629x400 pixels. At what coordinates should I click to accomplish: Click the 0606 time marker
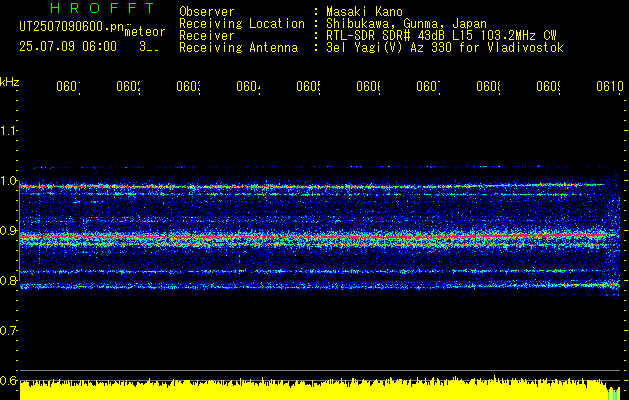coord(368,87)
